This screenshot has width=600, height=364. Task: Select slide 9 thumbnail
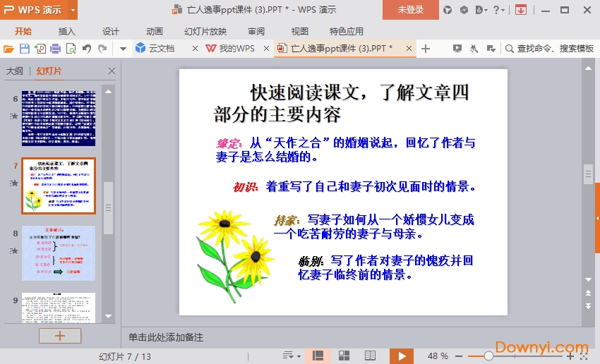point(59,308)
